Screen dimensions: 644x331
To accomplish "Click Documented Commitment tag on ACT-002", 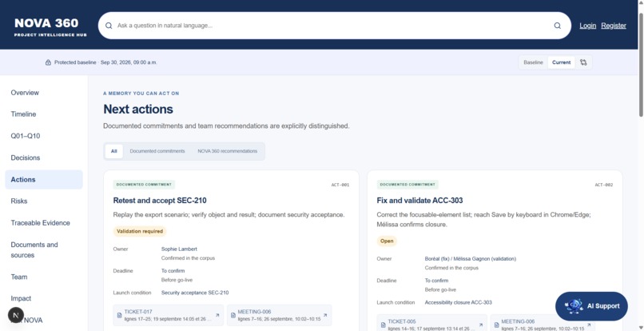I will point(407,185).
